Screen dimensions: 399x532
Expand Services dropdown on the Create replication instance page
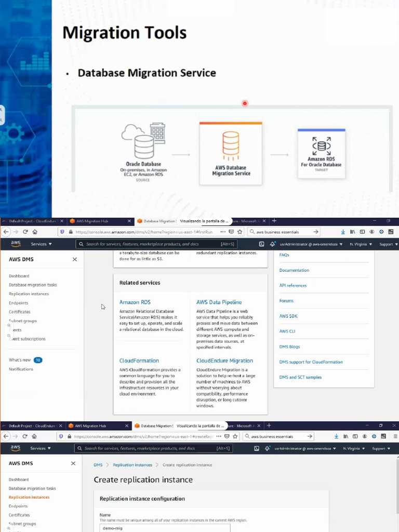41,448
